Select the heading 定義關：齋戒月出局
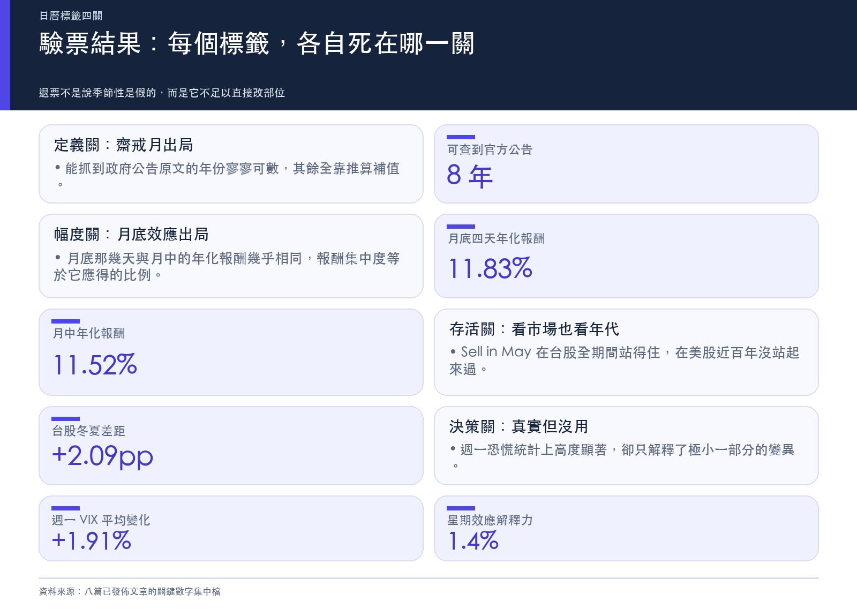Viewport: 857px width, 616px height. point(123,145)
